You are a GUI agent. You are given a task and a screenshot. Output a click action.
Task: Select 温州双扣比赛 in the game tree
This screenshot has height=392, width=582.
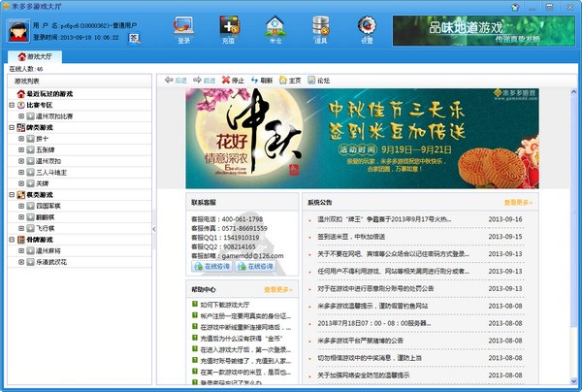tap(54, 116)
